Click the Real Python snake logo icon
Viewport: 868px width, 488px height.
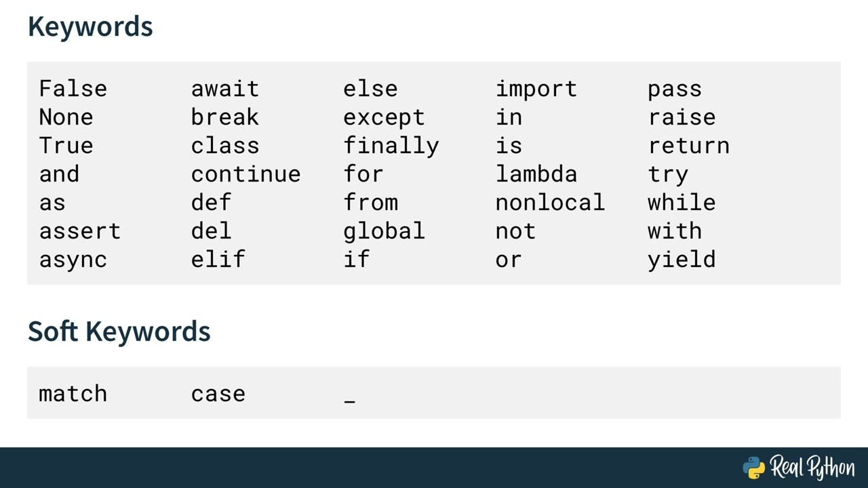click(754, 468)
